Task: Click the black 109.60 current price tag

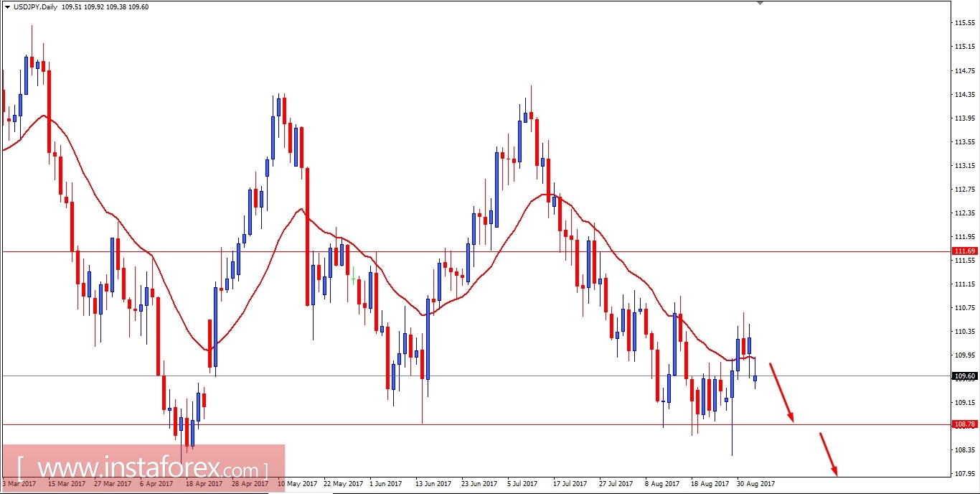Action: [x=965, y=375]
